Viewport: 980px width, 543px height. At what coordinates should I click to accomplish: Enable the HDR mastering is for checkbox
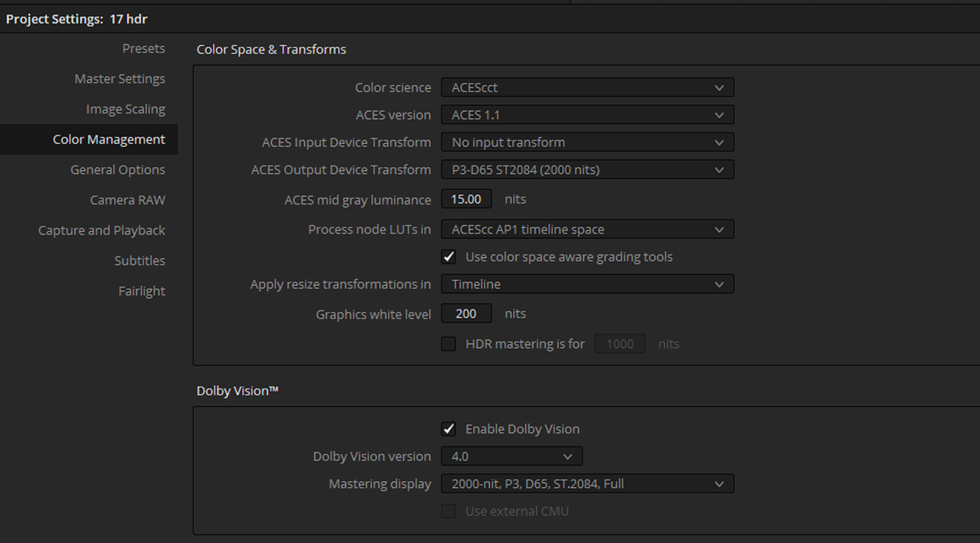(x=449, y=344)
